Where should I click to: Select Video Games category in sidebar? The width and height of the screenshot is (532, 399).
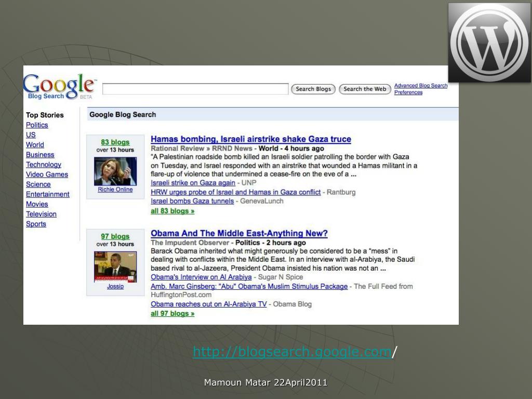click(47, 175)
